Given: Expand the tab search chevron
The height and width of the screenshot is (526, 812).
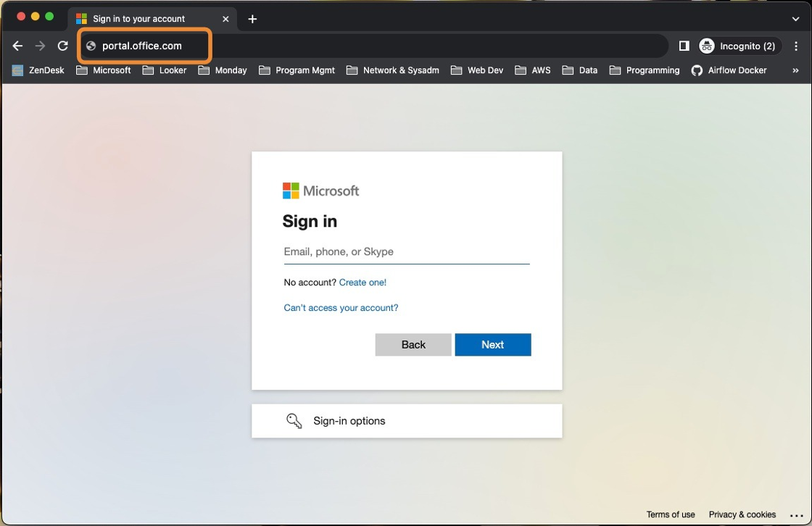Looking at the screenshot, I should tap(795, 19).
